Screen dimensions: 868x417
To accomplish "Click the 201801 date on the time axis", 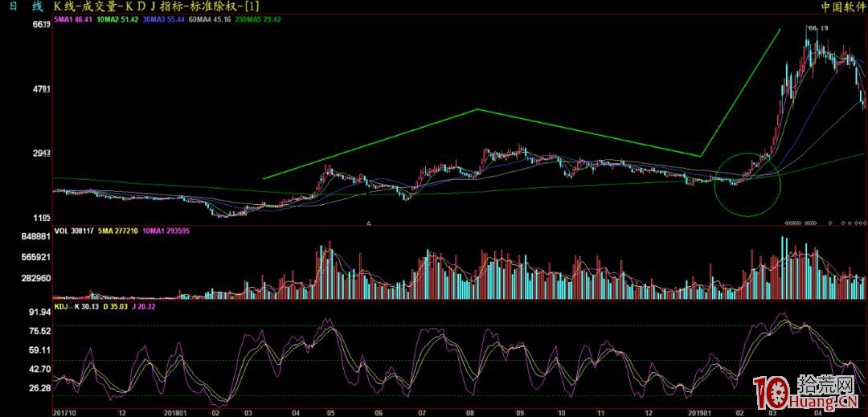I will [175, 412].
